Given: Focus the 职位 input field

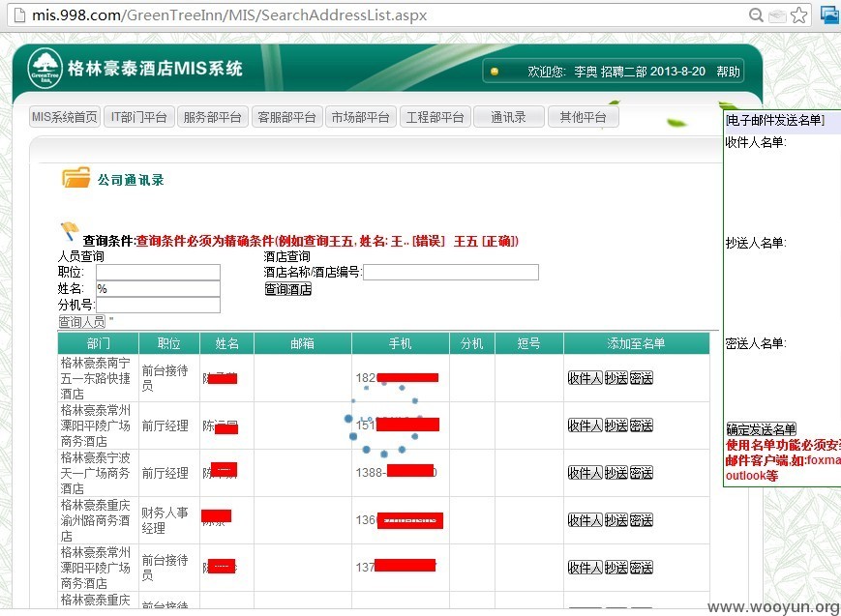Looking at the screenshot, I should click(158, 272).
